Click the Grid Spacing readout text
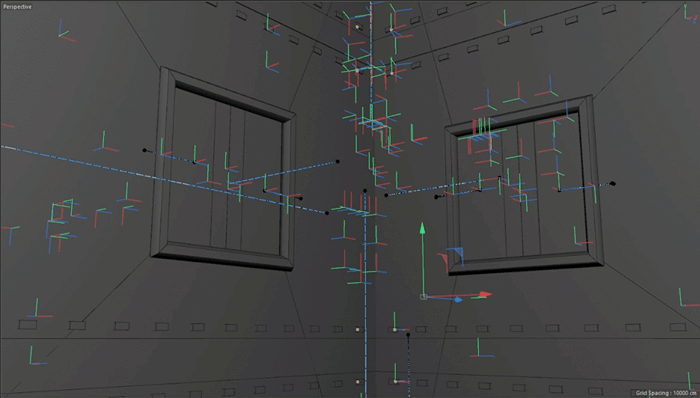 [666, 393]
